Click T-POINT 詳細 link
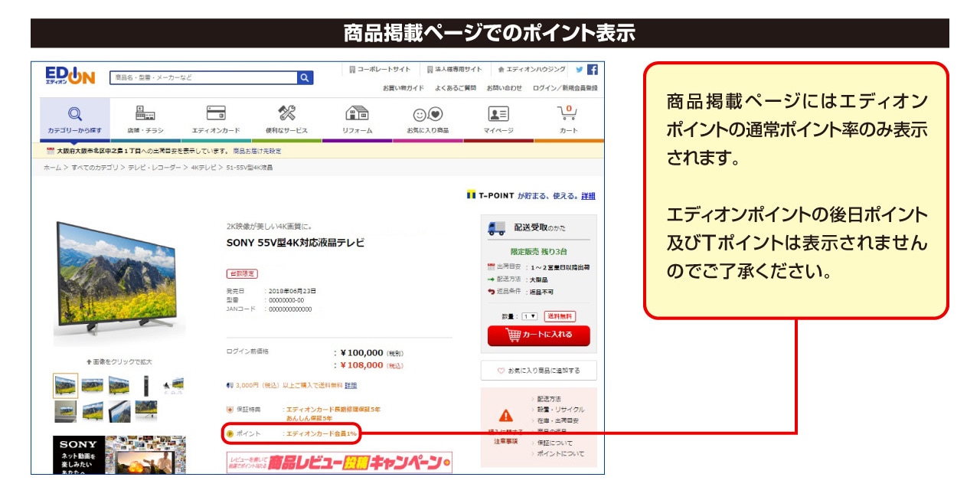Screen dimensions: 980x487 [588, 196]
